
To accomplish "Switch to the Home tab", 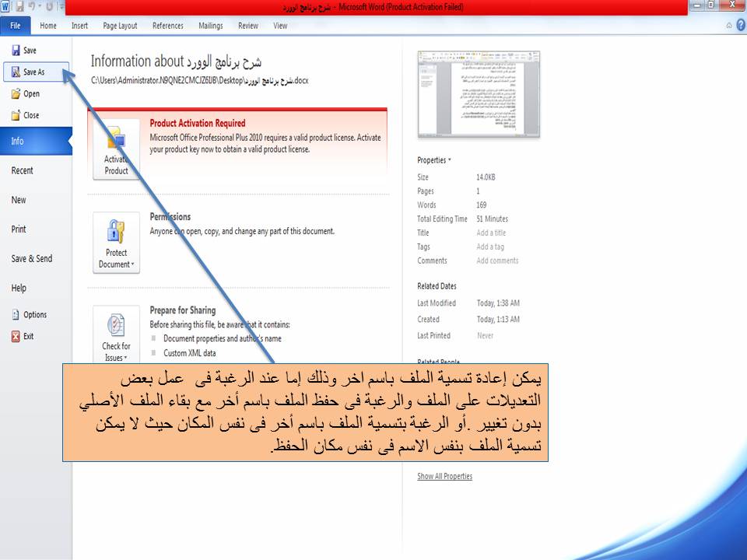I will (x=48, y=26).
